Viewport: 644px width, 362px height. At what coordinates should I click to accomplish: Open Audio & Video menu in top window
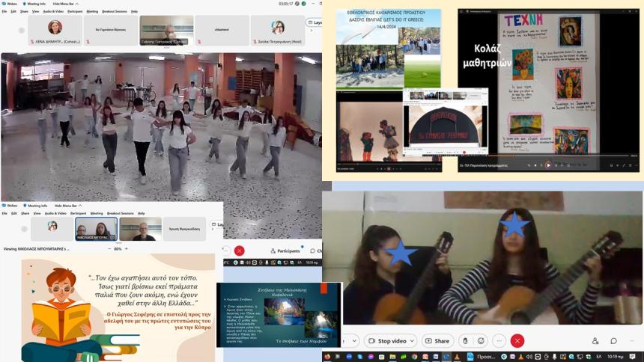(x=53, y=12)
